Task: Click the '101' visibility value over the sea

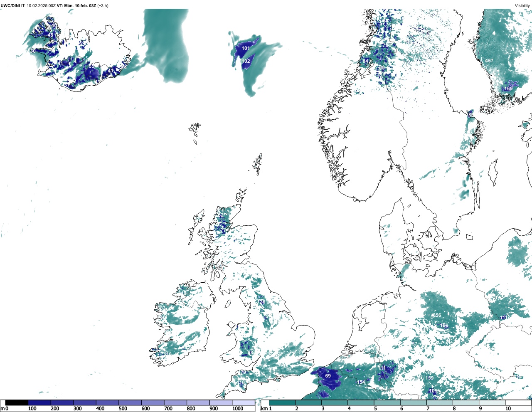Action: pos(246,48)
